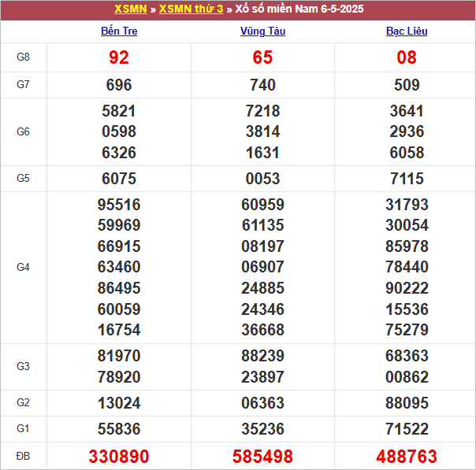
Task: Select the G4 row label
Action: 23,267
